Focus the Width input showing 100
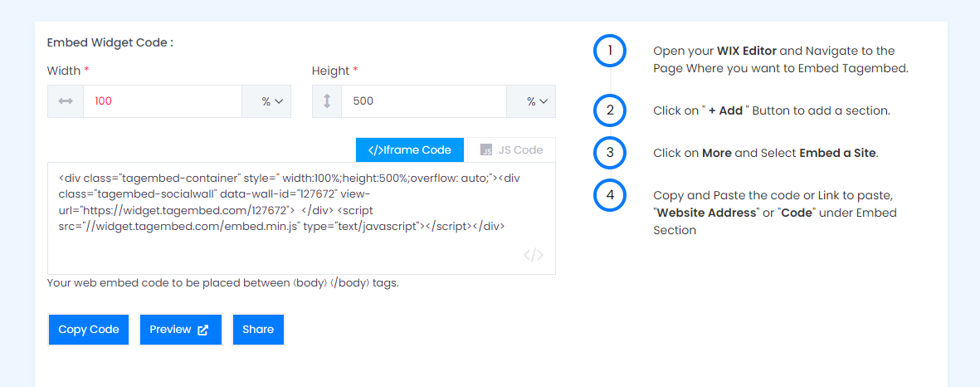The width and height of the screenshot is (980, 387). point(163,101)
